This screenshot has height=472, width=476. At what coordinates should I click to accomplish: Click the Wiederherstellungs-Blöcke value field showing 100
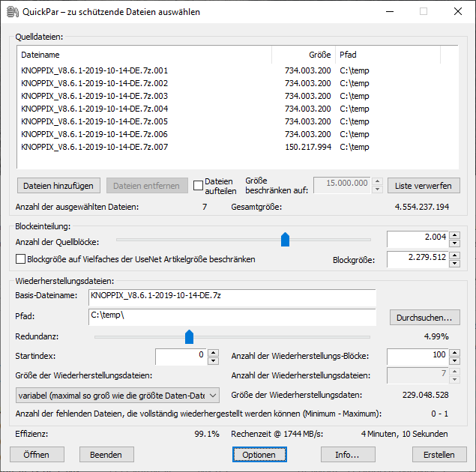point(418,357)
